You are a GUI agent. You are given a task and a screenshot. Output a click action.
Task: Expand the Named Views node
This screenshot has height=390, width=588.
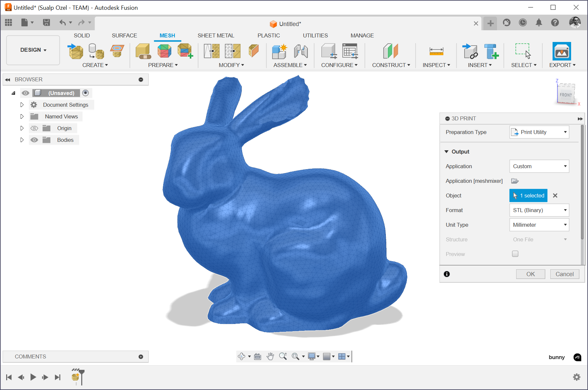tap(22, 116)
